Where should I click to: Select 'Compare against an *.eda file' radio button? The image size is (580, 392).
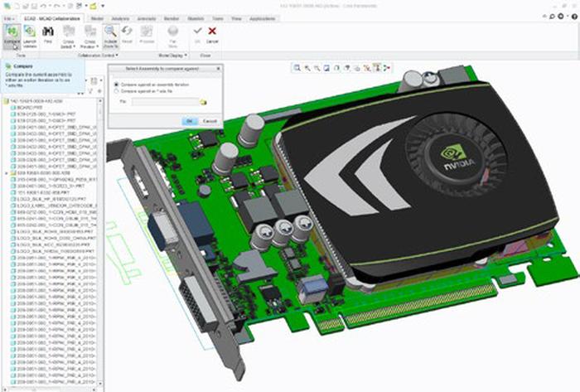[x=114, y=92]
